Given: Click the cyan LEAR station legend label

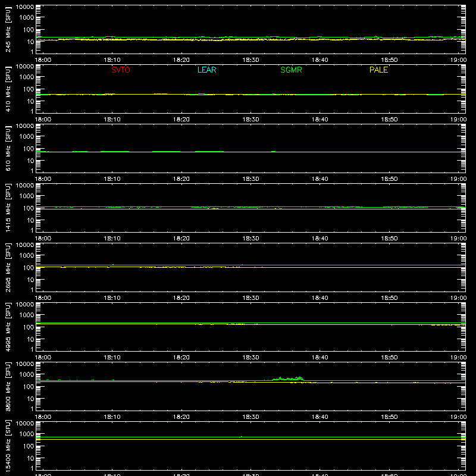Looking at the screenshot, I should point(206,70).
